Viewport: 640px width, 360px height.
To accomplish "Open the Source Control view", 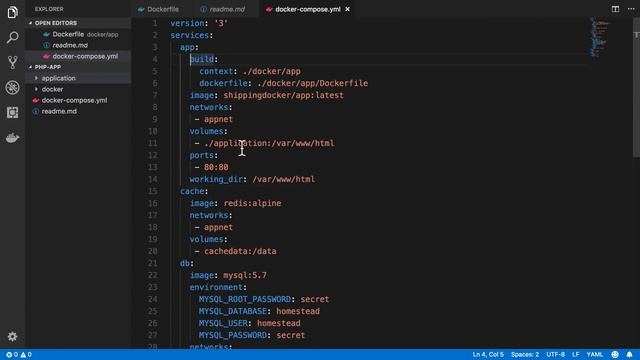I will pyautogui.click(x=12, y=62).
